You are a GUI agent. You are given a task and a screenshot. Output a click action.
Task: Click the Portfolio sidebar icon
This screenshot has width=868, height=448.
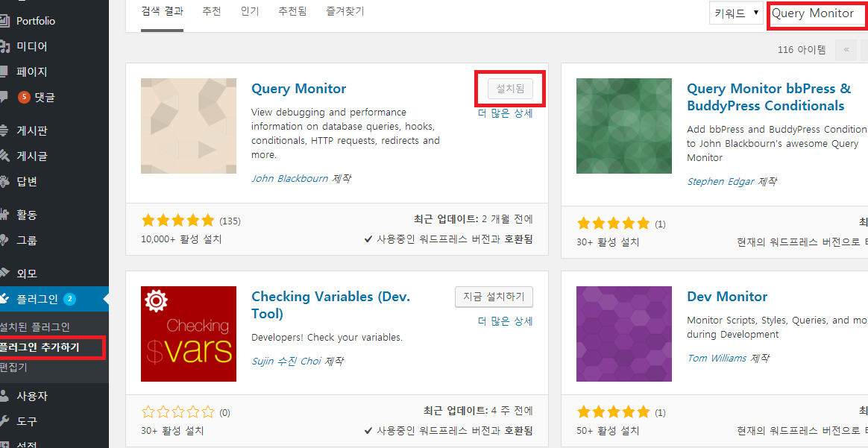click(4, 21)
